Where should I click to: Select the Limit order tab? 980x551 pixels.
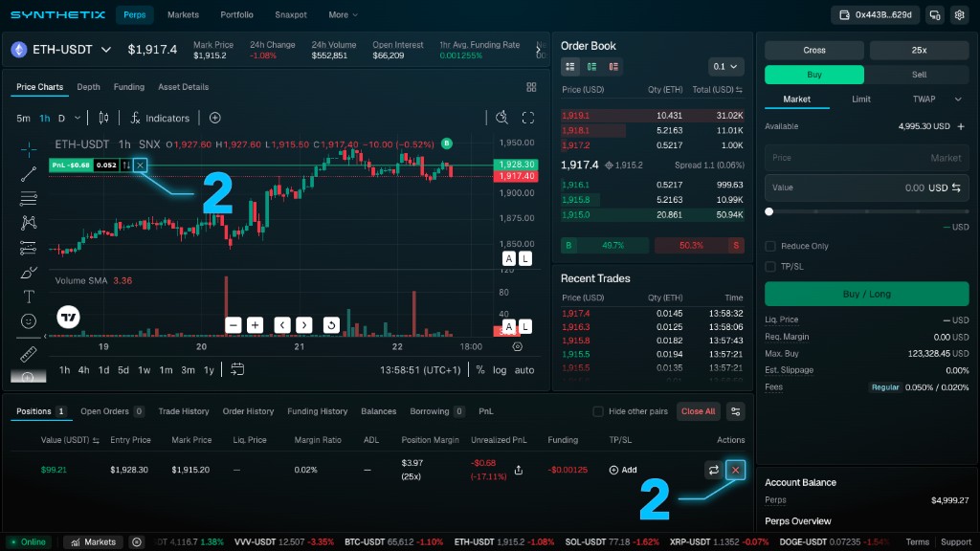pos(861,99)
